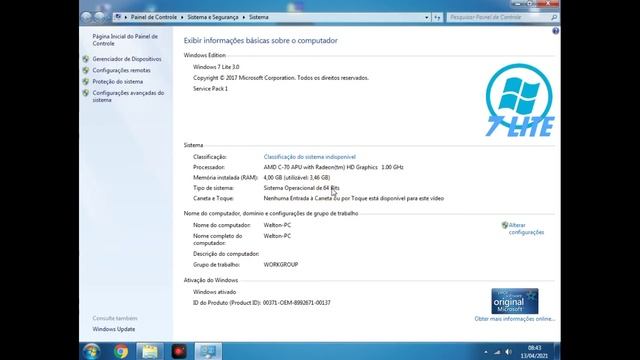Click the Windows 7 Lite 3.0 text

216,67
